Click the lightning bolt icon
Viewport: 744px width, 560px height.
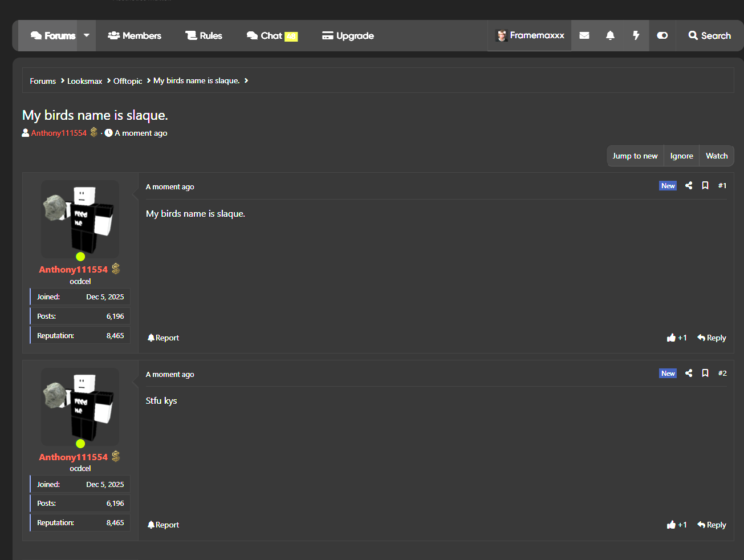coord(636,35)
